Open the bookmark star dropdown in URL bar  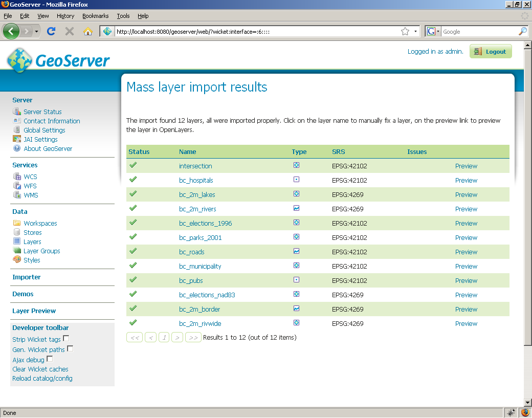[x=415, y=32]
